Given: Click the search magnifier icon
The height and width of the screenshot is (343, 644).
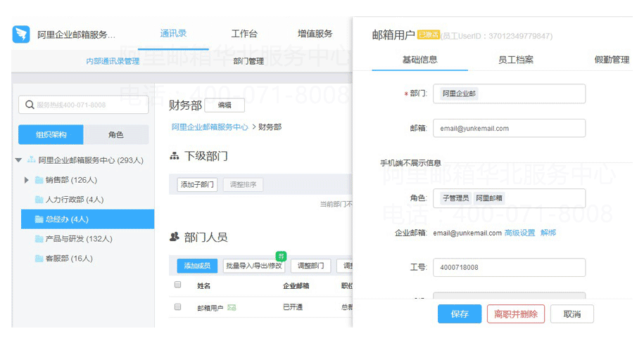Looking at the screenshot, I should [x=30, y=105].
